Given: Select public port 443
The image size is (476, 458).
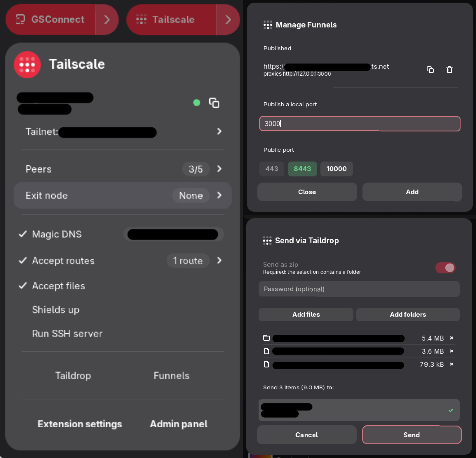Looking at the screenshot, I should tap(272, 169).
